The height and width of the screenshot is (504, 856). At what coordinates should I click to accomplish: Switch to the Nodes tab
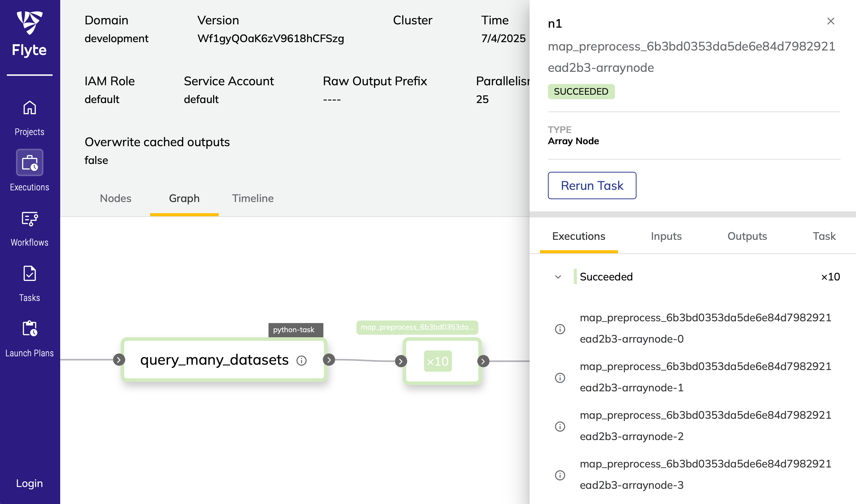point(116,198)
